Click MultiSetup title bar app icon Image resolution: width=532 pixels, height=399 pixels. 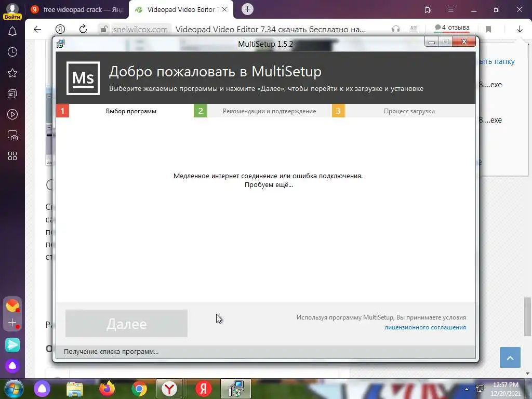60,44
